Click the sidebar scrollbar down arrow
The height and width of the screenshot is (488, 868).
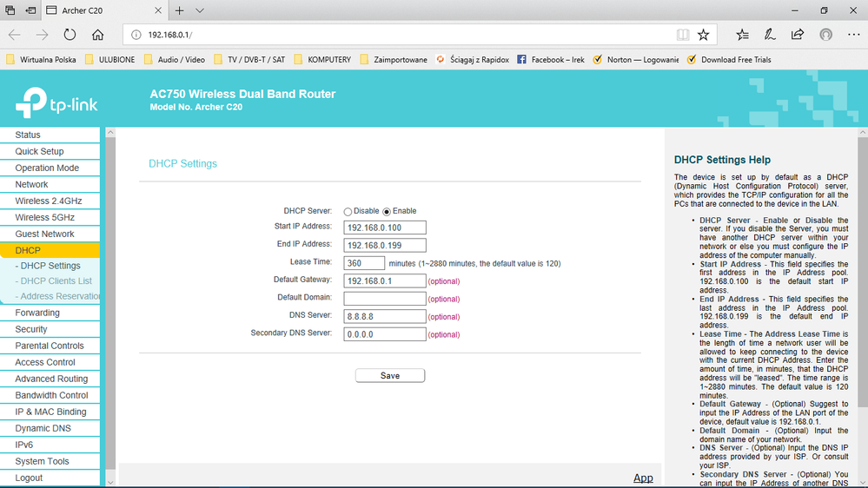(x=109, y=481)
